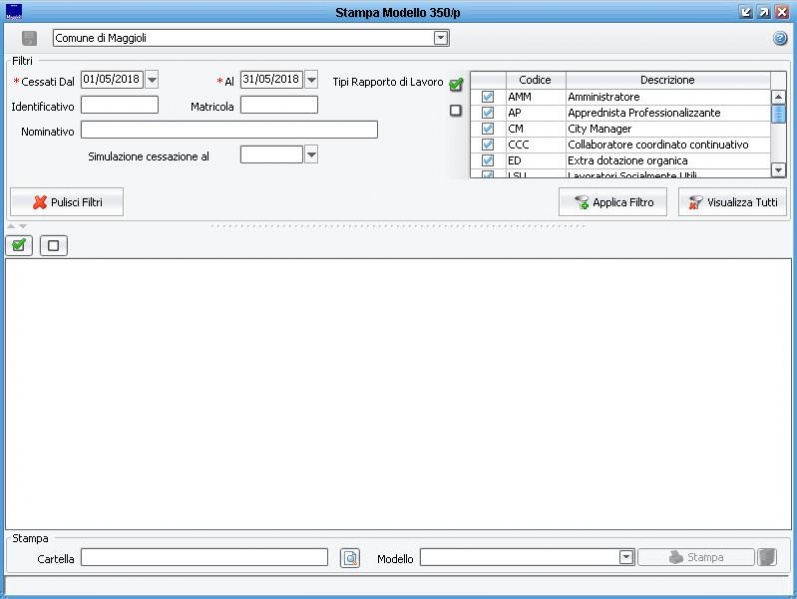Screen dimensions: 797x599
Task: Focus the Cartella path field
Action: click(204, 557)
